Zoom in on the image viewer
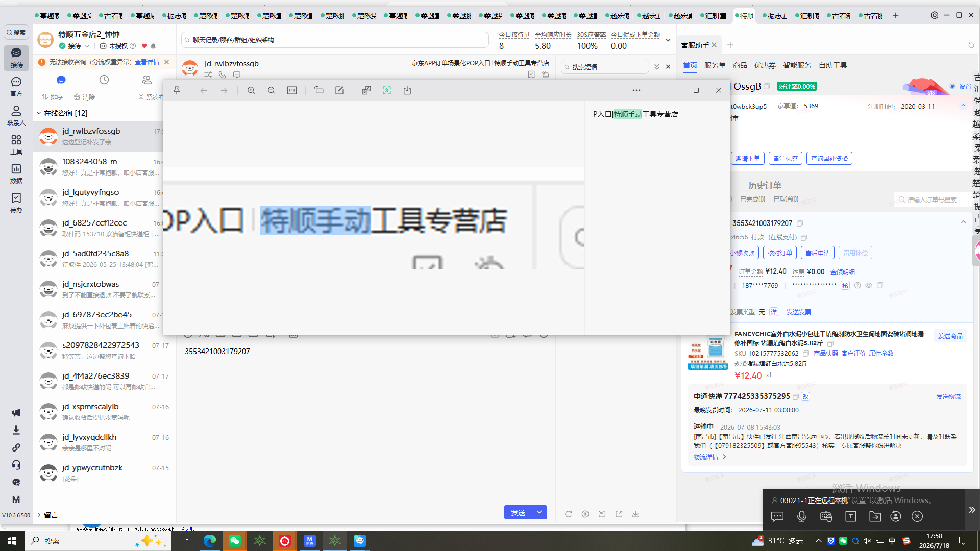The height and width of the screenshot is (551, 980). (x=251, y=90)
